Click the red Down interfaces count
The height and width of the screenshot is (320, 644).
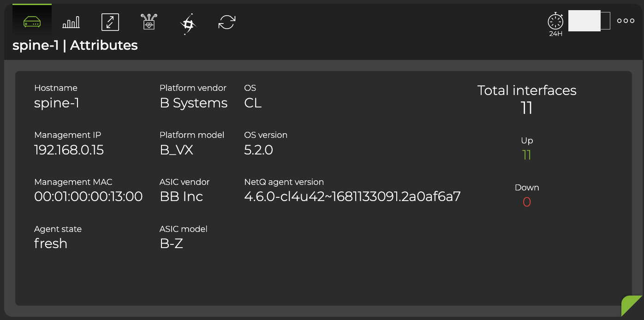527,202
